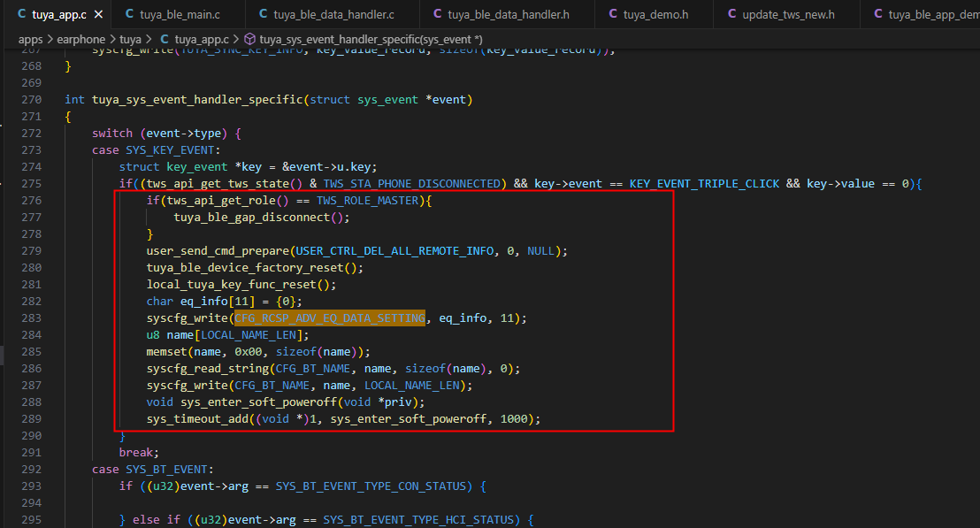This screenshot has height=528, width=980.
Task: Select line number 270 in the gutter
Action: (x=31, y=99)
